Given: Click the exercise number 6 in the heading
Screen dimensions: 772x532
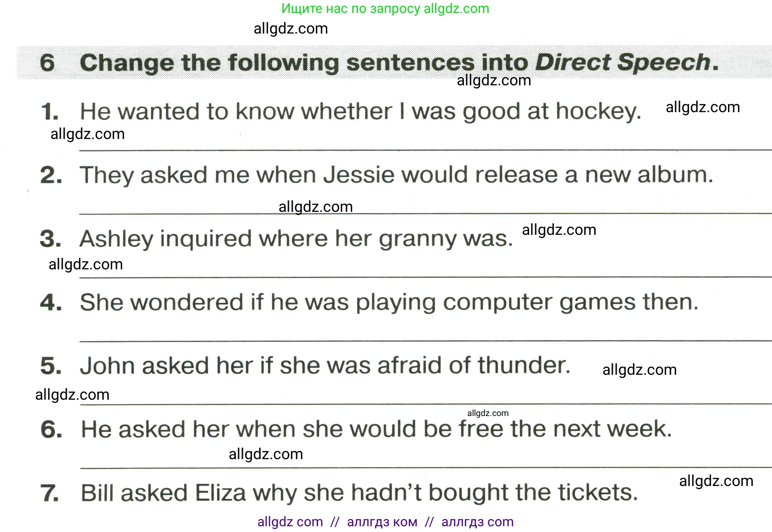Looking at the screenshot, I should [47, 63].
